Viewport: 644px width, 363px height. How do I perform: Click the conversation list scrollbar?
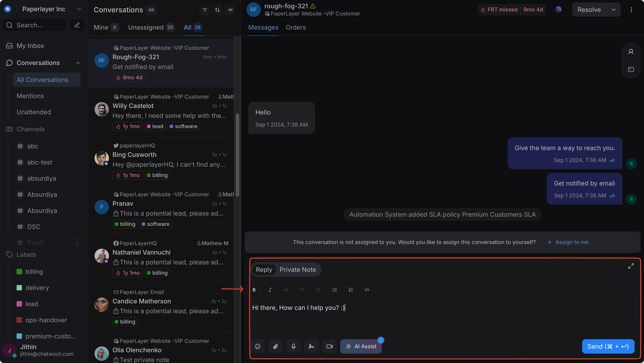pos(237,155)
